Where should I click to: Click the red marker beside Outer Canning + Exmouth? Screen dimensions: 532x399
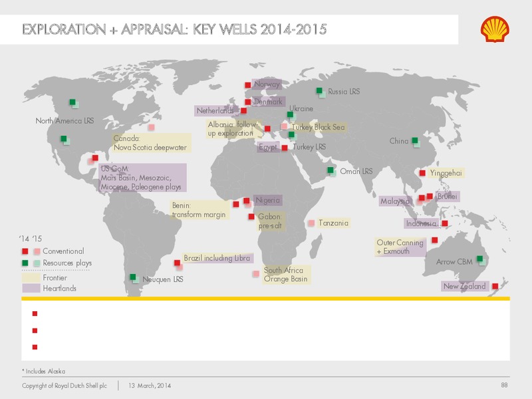click(x=435, y=240)
